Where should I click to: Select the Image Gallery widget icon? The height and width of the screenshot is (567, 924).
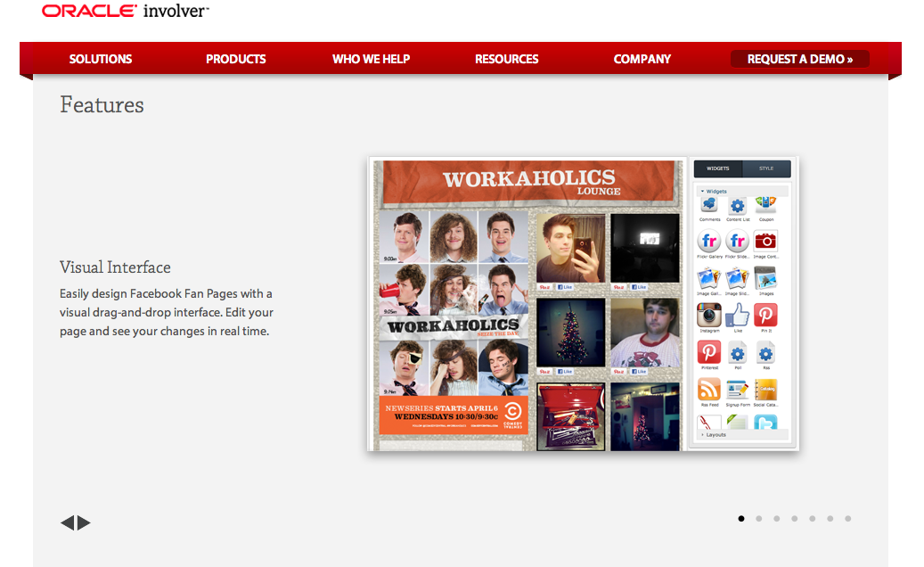(x=709, y=278)
